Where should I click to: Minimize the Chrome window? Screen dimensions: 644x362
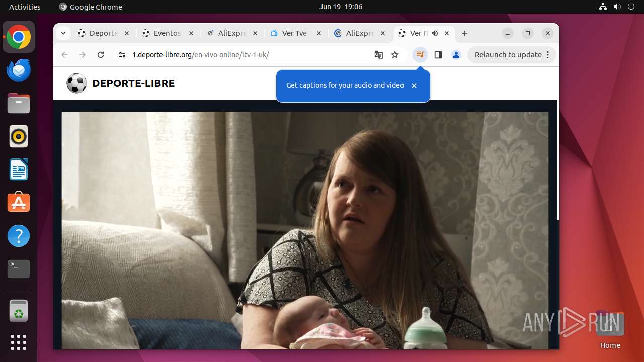[x=508, y=33]
